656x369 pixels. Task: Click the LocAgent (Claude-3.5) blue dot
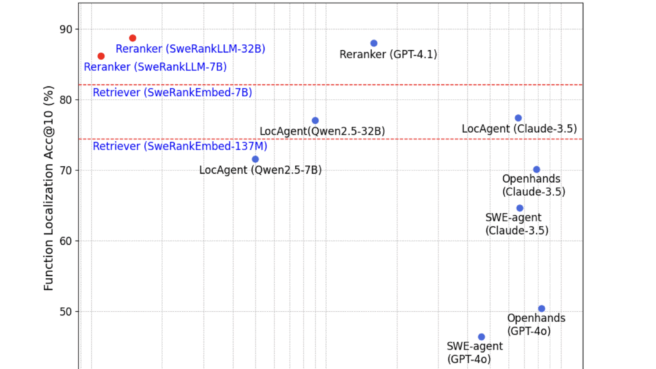click(518, 118)
